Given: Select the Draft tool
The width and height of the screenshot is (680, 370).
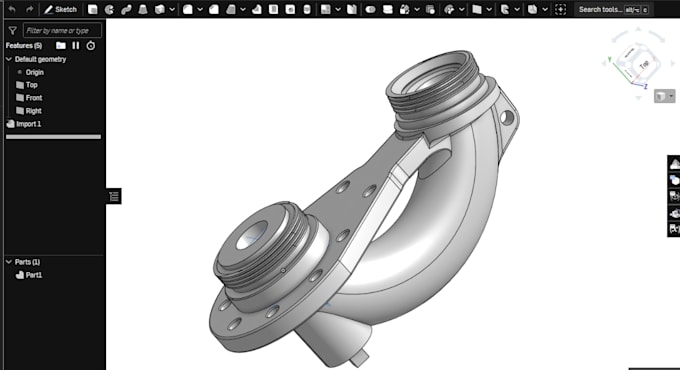Looking at the screenshot, I should 231,9.
